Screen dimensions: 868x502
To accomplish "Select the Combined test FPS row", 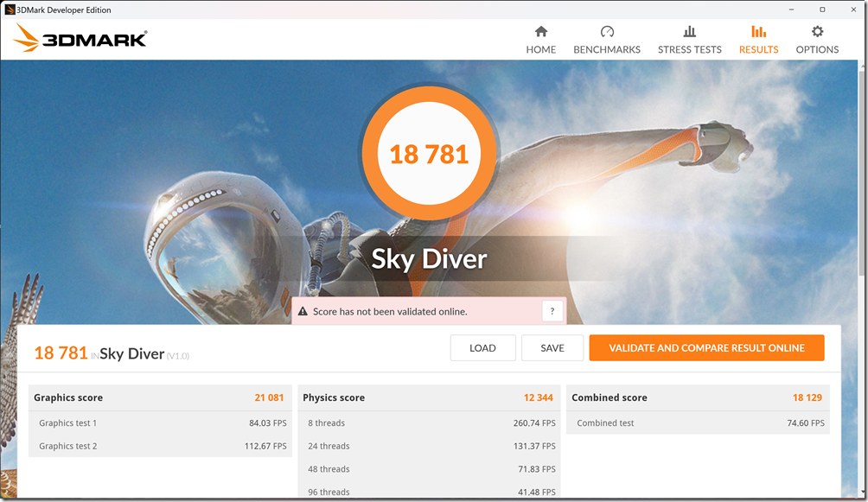I will (697, 423).
